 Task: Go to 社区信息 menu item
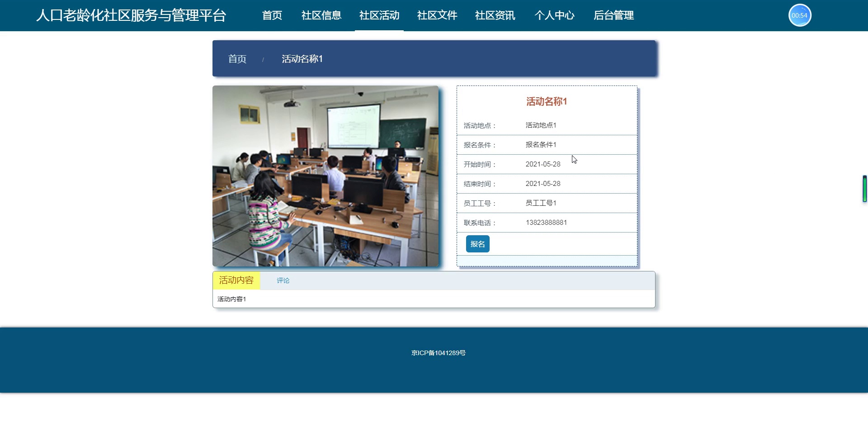tap(321, 15)
